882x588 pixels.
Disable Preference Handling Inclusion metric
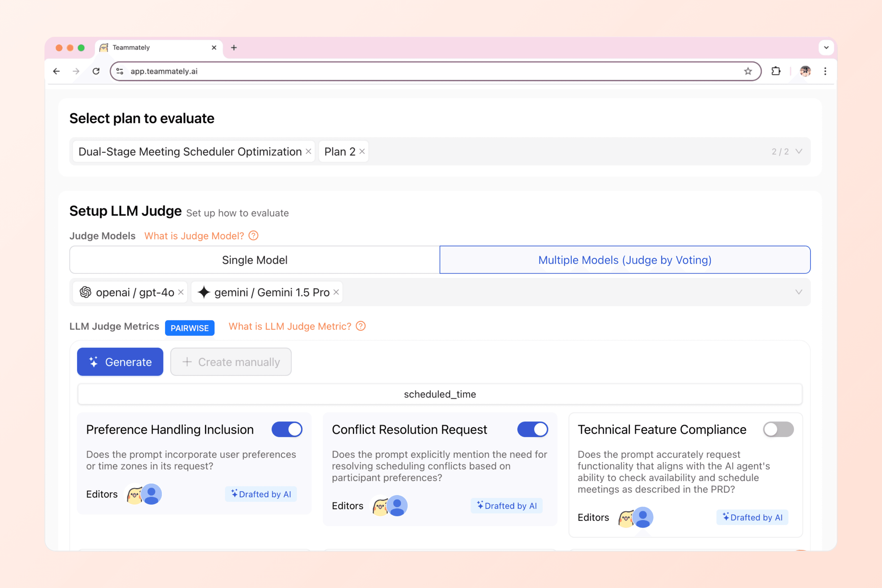(287, 429)
